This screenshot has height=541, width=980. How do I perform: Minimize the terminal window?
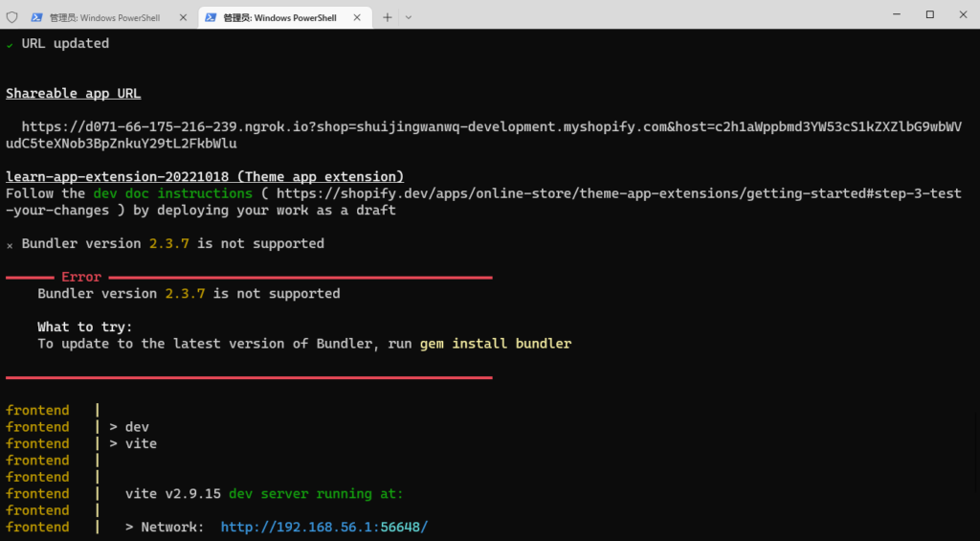[x=897, y=14]
